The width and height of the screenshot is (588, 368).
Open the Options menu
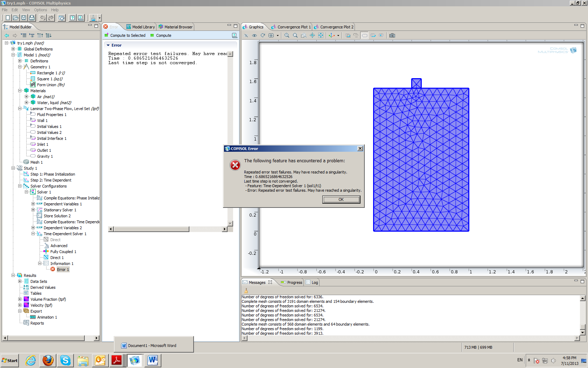[40, 10]
